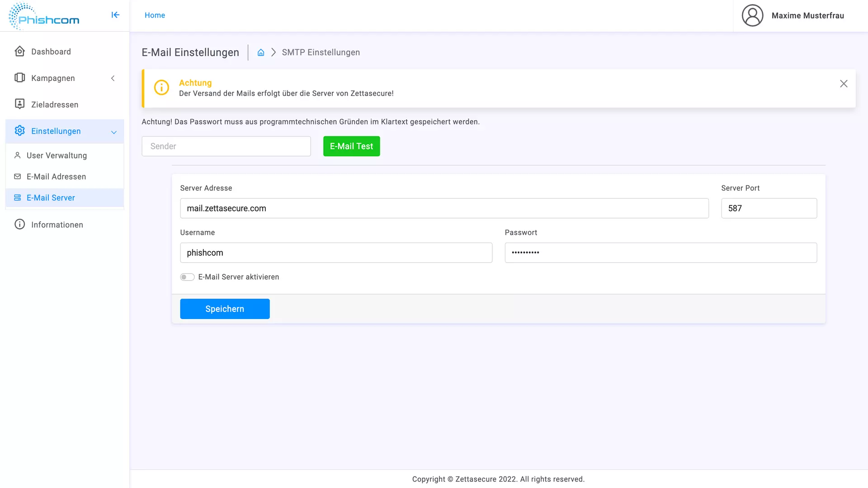Dismiss the Achtung alert banner

coord(844,84)
